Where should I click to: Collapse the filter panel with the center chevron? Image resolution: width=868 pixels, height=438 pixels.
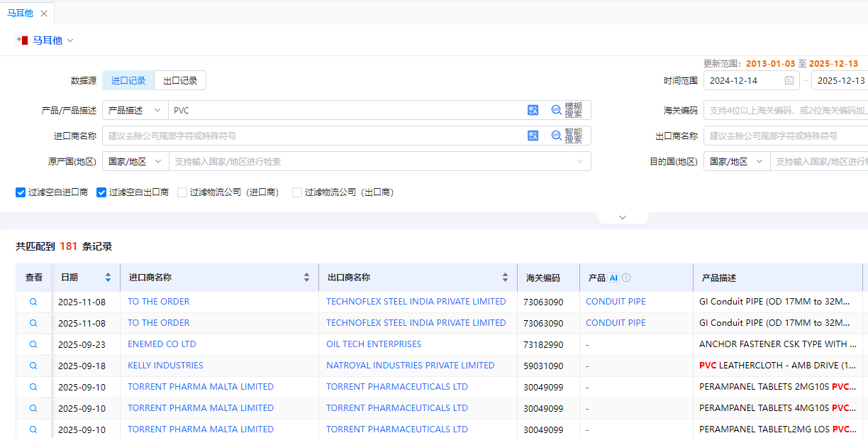click(622, 217)
